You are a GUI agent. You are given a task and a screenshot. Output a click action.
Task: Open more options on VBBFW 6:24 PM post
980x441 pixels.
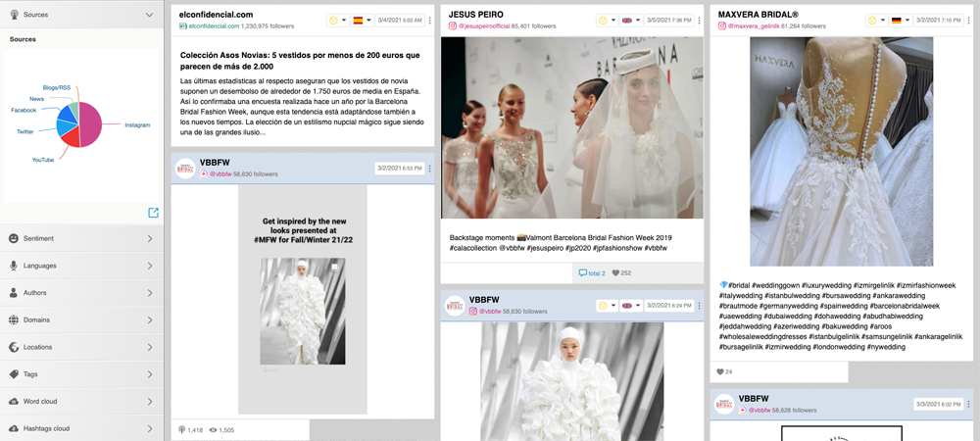(699, 306)
